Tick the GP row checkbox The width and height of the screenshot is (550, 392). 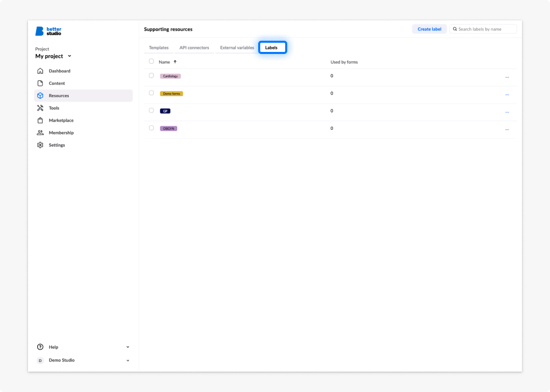tap(151, 110)
